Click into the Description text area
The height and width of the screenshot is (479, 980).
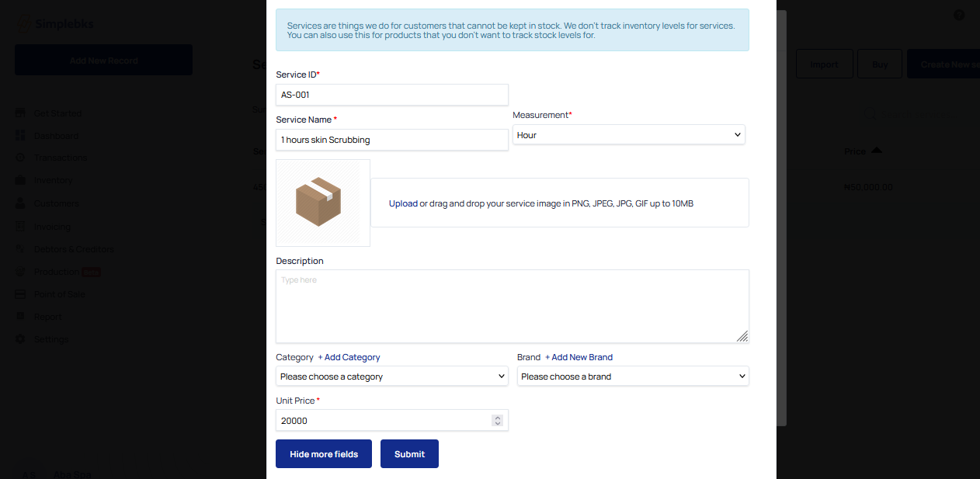point(513,306)
